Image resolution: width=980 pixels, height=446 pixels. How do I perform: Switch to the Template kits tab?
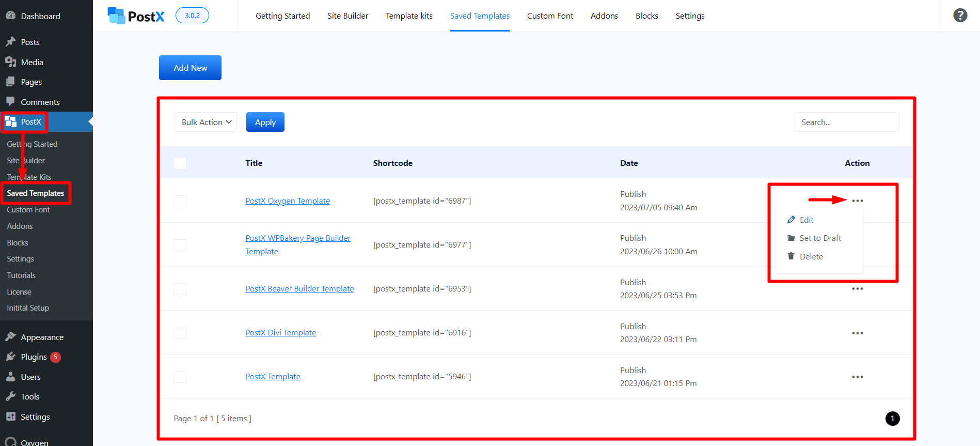pos(409,16)
